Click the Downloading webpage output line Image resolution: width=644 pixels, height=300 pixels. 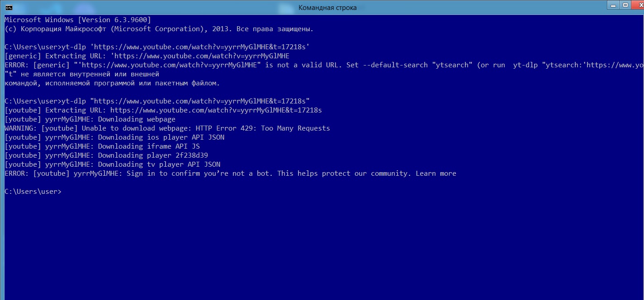click(x=90, y=119)
